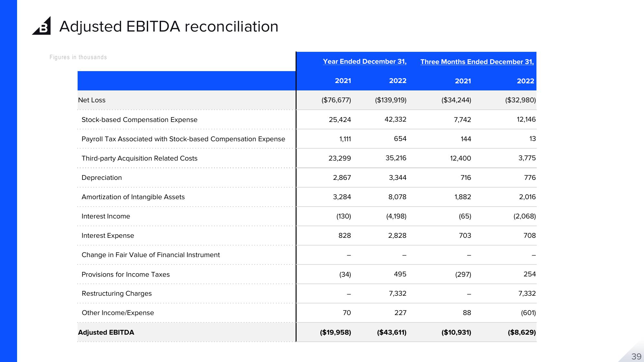Click the BigCommerce logo icon
The width and height of the screenshot is (644, 362).
pos(42,25)
